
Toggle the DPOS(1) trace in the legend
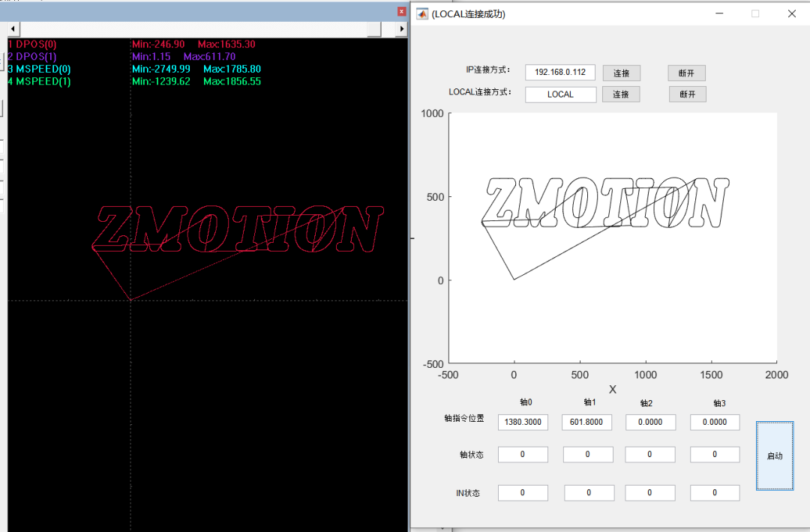tap(31, 56)
